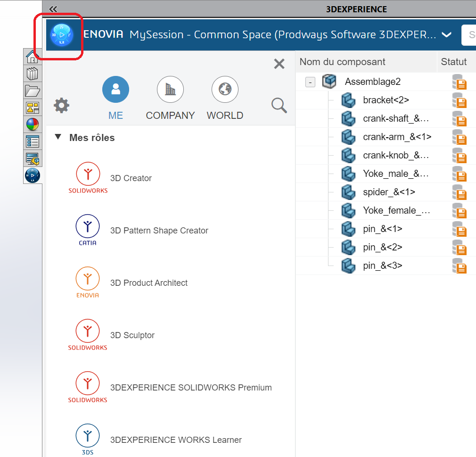The width and height of the screenshot is (476, 457).
Task: Select the 3D Pattern Shape Creator role
Action: (159, 230)
